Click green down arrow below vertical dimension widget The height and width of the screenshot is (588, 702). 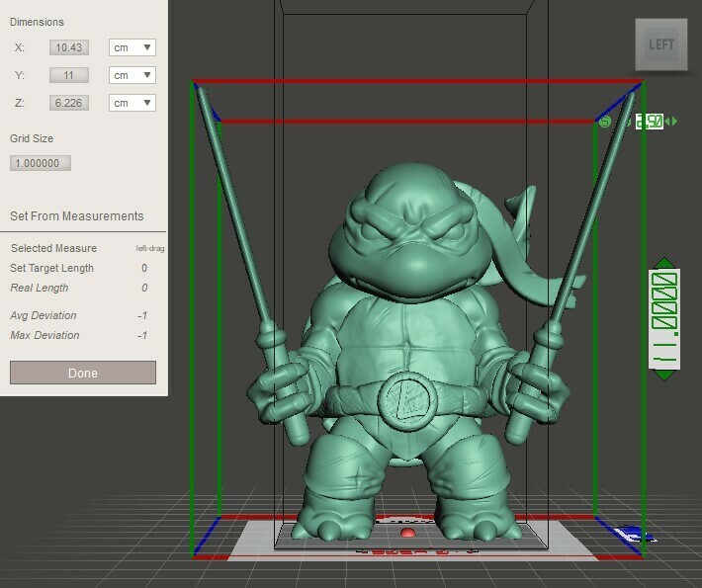(x=663, y=376)
